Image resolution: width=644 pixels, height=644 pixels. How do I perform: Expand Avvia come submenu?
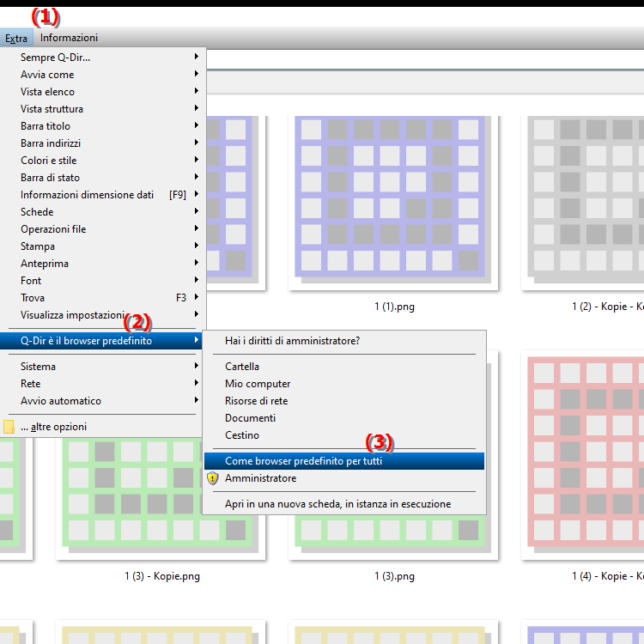pyautogui.click(x=102, y=75)
